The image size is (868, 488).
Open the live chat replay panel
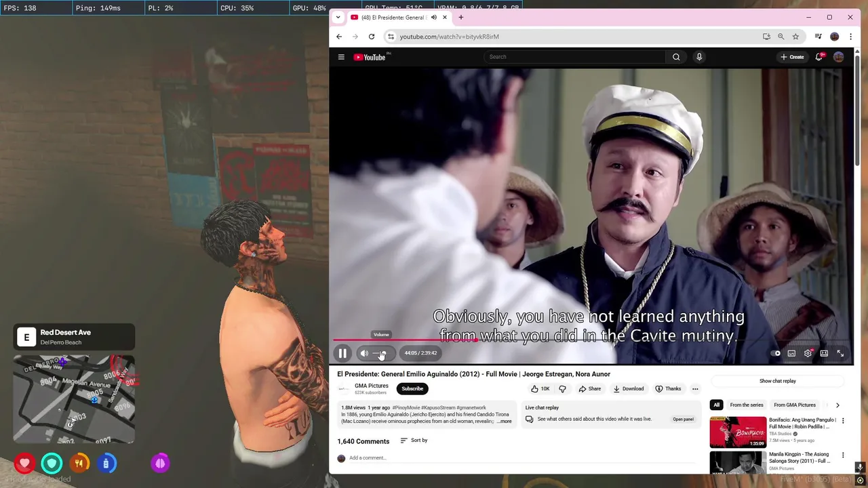[x=684, y=420]
